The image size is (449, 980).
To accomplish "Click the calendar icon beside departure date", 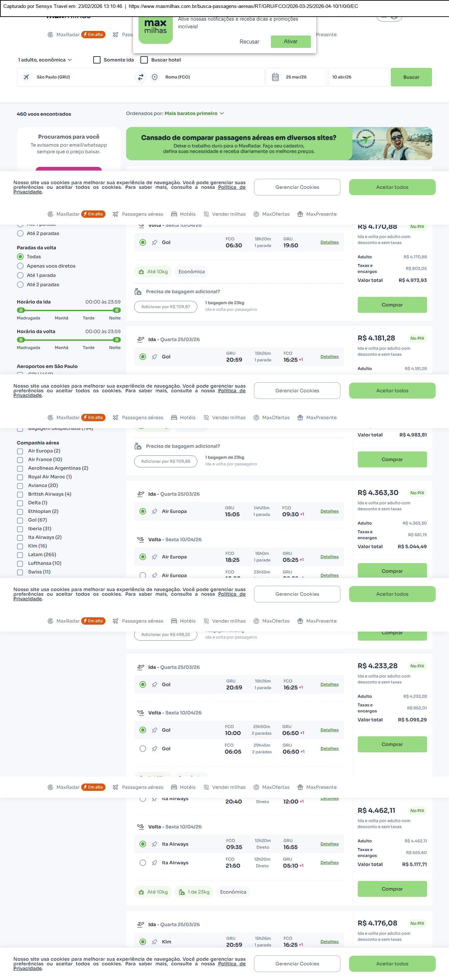I will 275,77.
